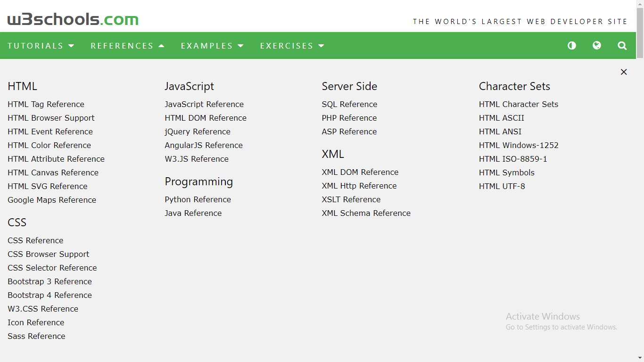Open Python Reference
Viewport: 644px width, 362px height.
click(x=198, y=199)
